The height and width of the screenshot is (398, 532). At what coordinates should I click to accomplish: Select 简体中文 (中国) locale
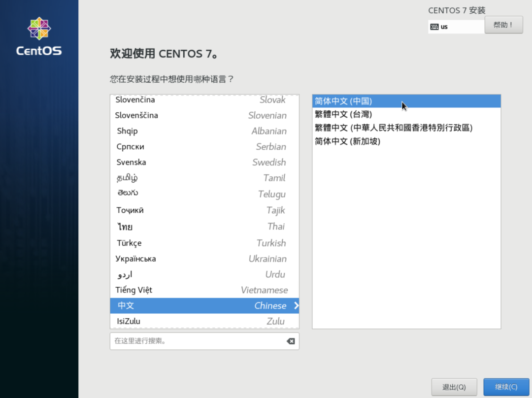[406, 101]
